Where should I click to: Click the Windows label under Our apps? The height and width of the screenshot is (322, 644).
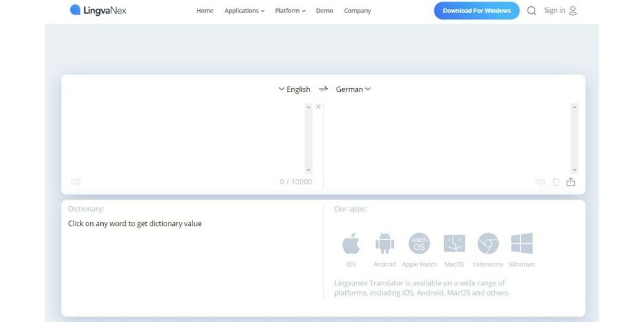pyautogui.click(x=522, y=265)
